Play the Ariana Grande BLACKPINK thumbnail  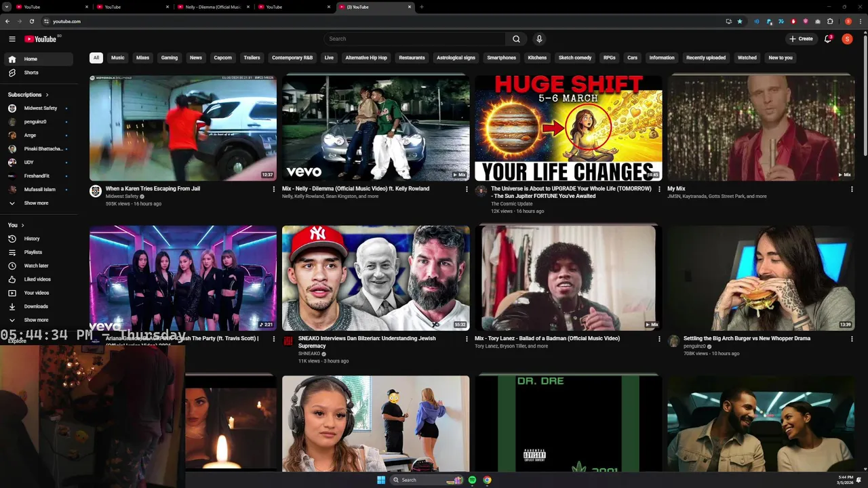[x=183, y=278]
